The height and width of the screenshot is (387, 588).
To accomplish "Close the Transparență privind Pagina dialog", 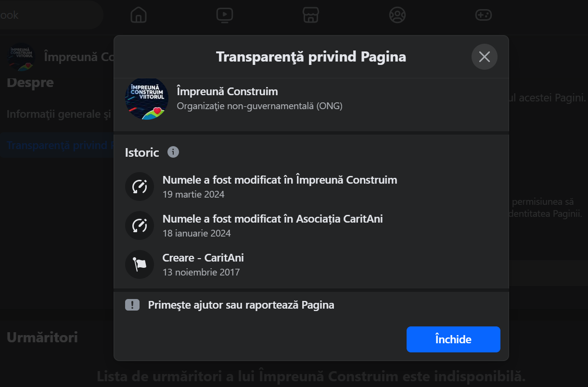I will [484, 57].
